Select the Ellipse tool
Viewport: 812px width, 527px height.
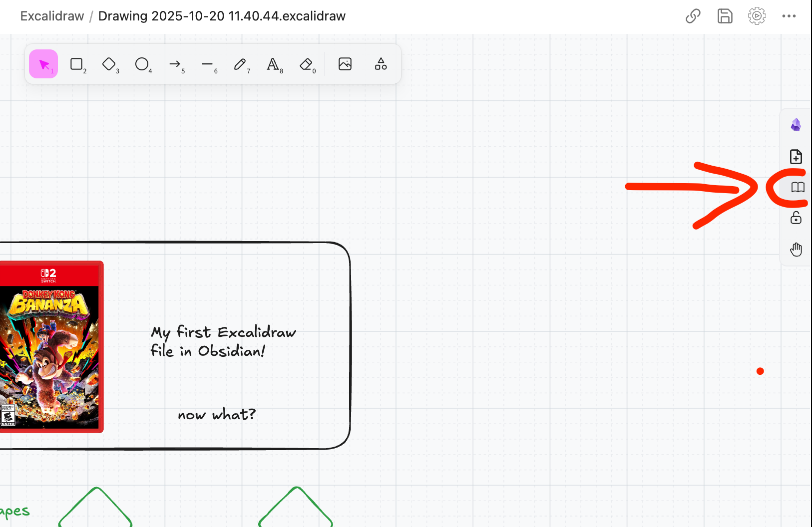pos(142,64)
